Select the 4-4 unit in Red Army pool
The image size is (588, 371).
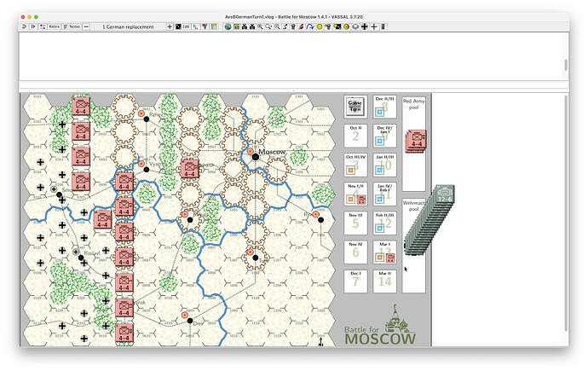point(417,139)
